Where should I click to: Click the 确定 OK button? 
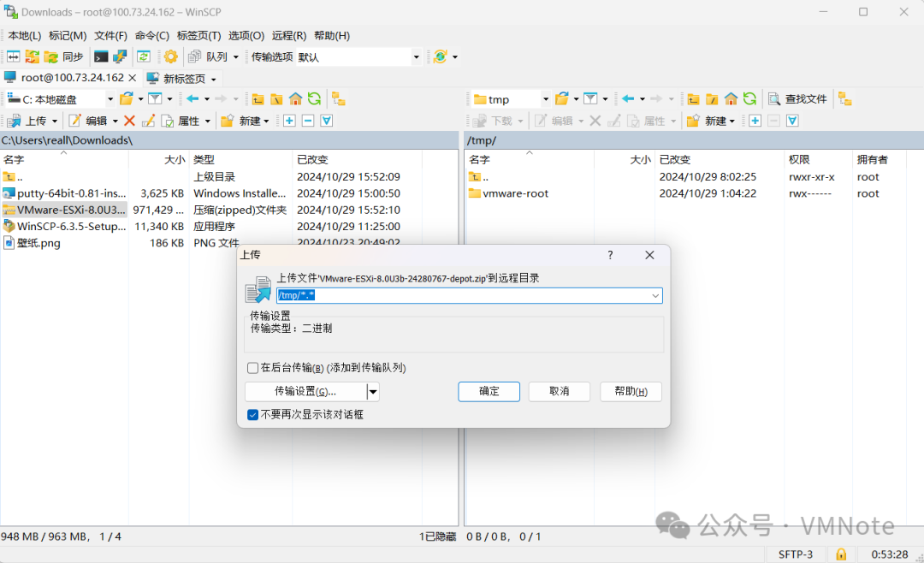tap(489, 391)
